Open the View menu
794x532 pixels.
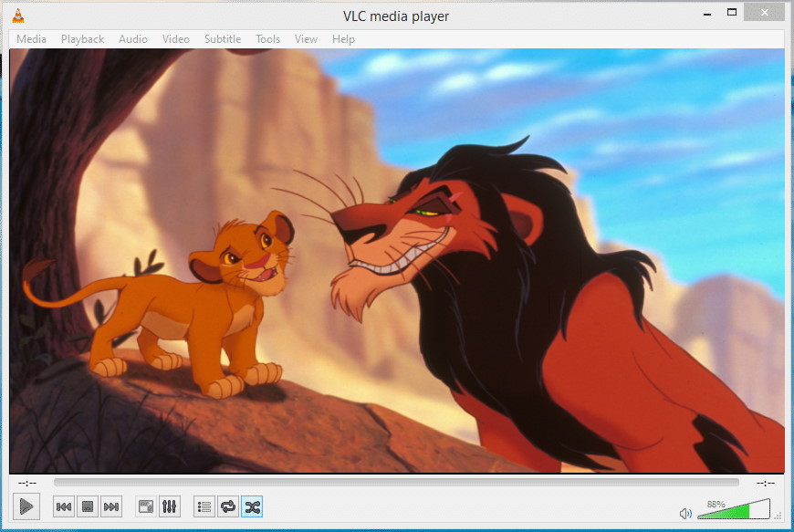306,39
